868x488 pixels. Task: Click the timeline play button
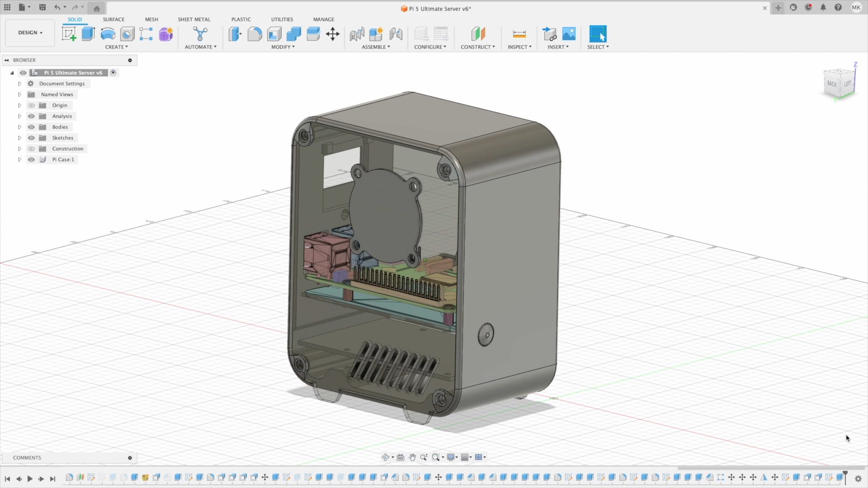click(x=30, y=479)
